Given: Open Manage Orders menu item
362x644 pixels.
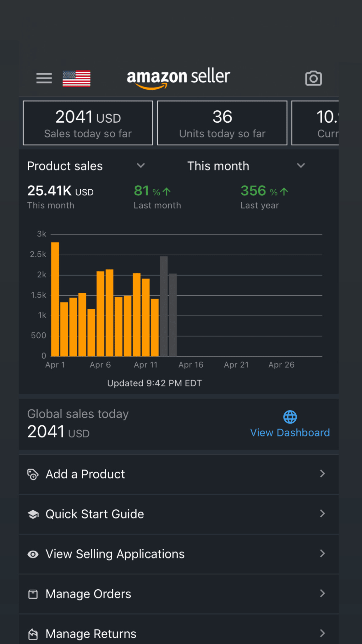Looking at the screenshot, I should tap(88, 594).
